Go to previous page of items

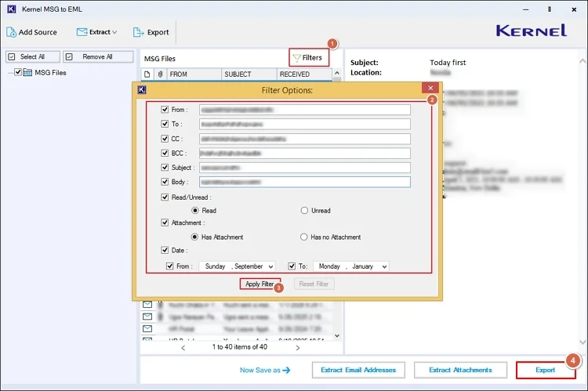tap(183, 348)
